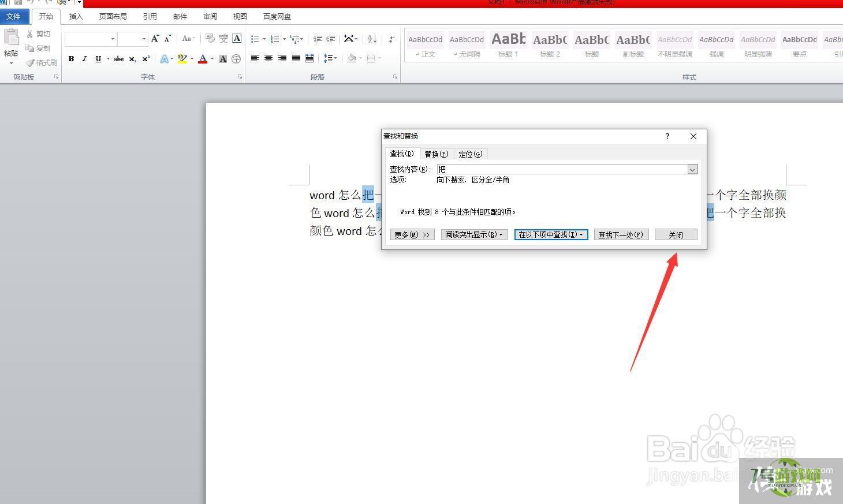Open 阅读突出显示(R) options
This screenshot has width=843, height=504.
[x=474, y=234]
